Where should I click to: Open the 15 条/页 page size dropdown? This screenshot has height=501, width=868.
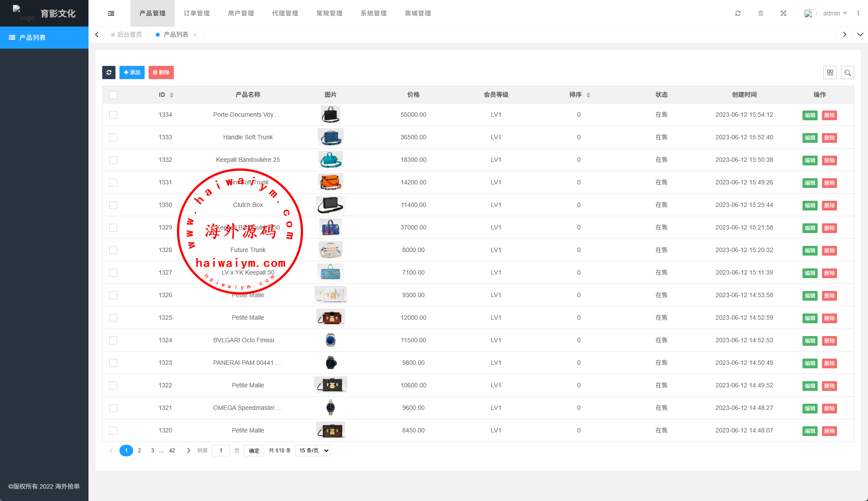tap(313, 451)
